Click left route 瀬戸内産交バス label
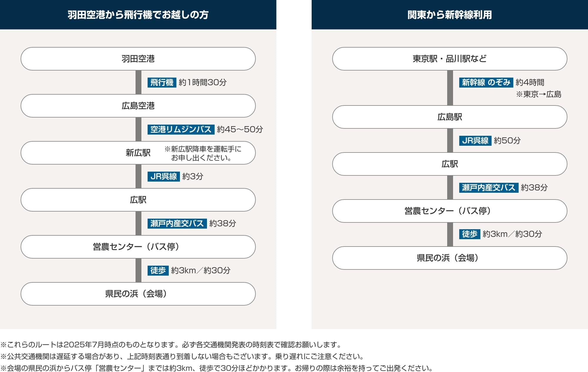 (177, 223)
